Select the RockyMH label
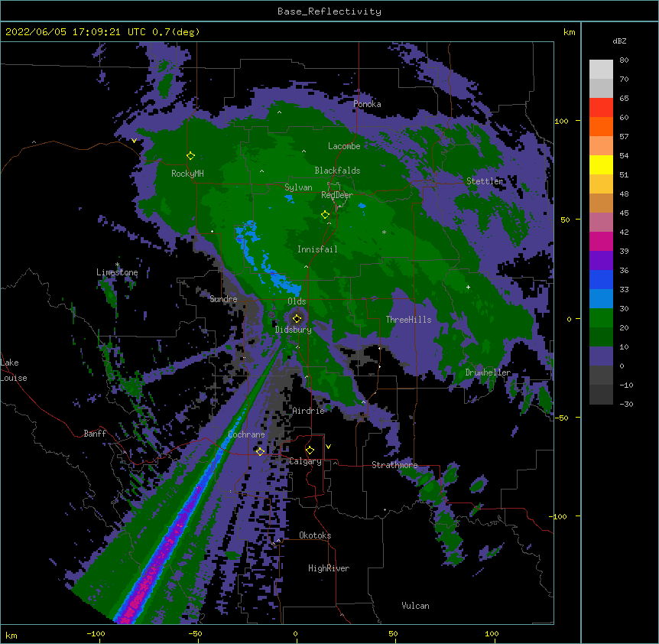Image resolution: width=659 pixels, height=644 pixels. click(187, 174)
